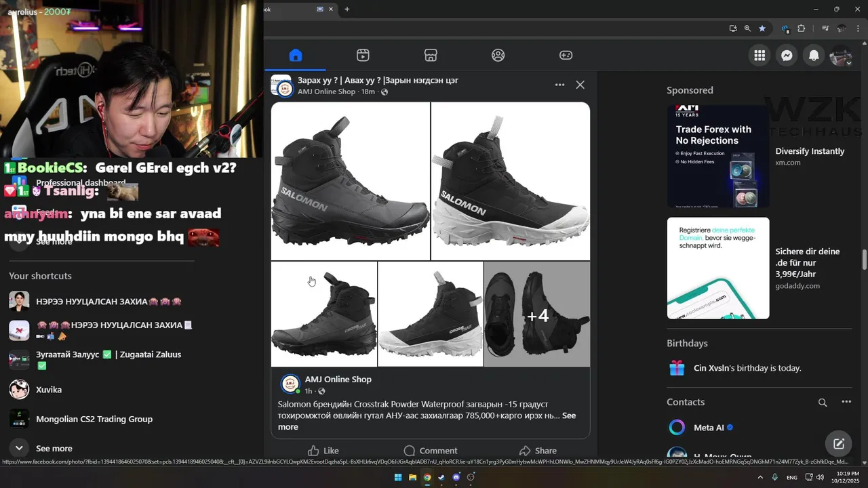Open the +4 more photos thumbnail

tap(537, 314)
